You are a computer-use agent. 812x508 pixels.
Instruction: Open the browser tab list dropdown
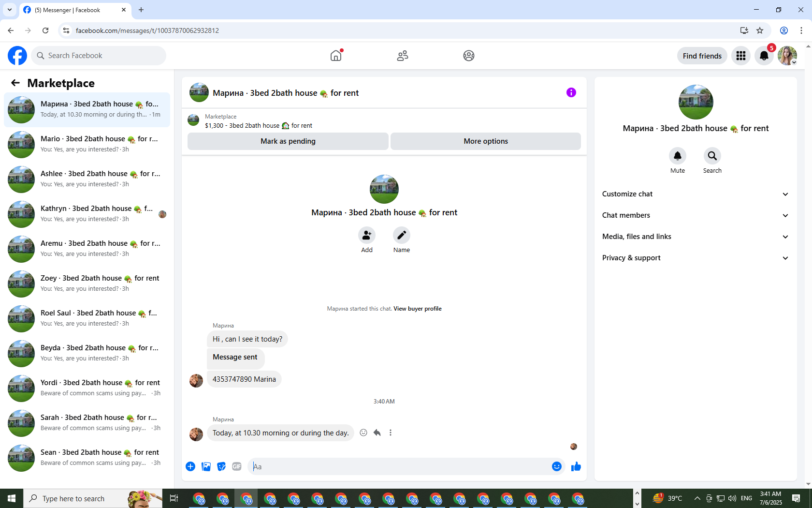point(10,10)
